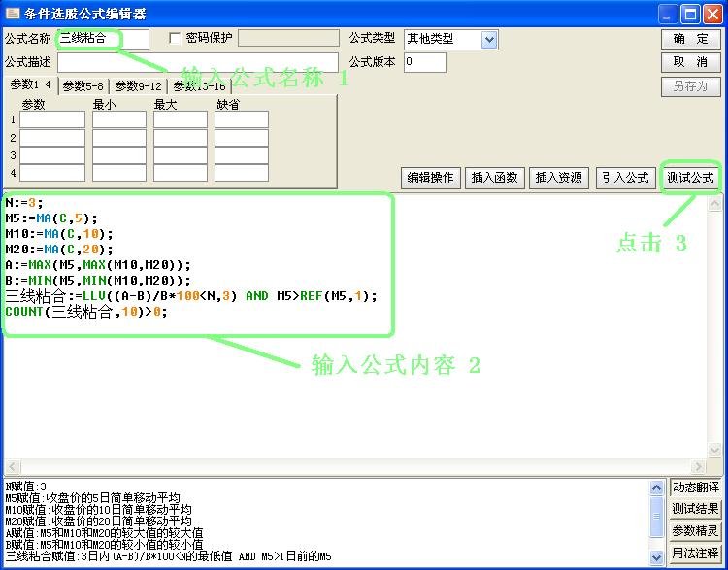Click row 3 参数 name field

(52, 155)
